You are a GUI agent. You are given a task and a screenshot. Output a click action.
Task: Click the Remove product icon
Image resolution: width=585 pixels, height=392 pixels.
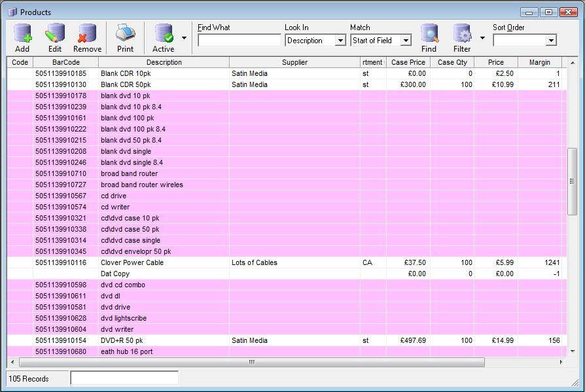click(x=87, y=34)
